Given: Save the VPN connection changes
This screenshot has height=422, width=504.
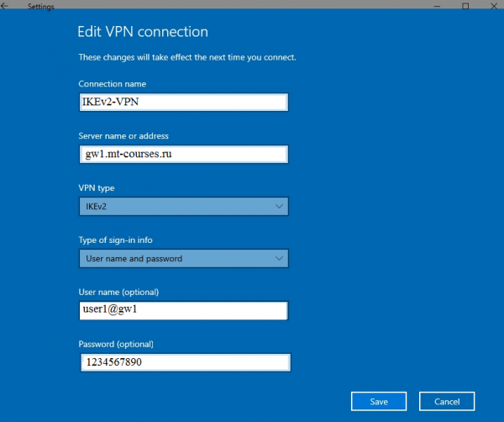Looking at the screenshot, I should click(379, 402).
